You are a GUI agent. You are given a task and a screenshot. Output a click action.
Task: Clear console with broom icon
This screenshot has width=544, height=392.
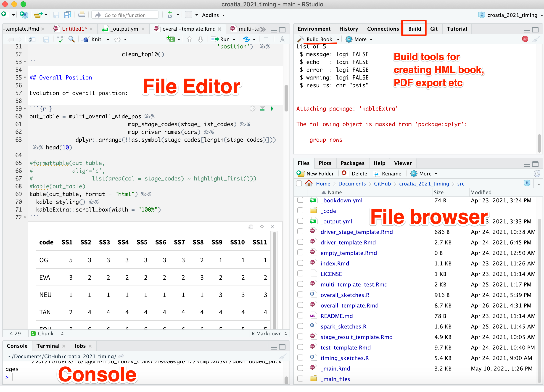pyautogui.click(x=283, y=356)
